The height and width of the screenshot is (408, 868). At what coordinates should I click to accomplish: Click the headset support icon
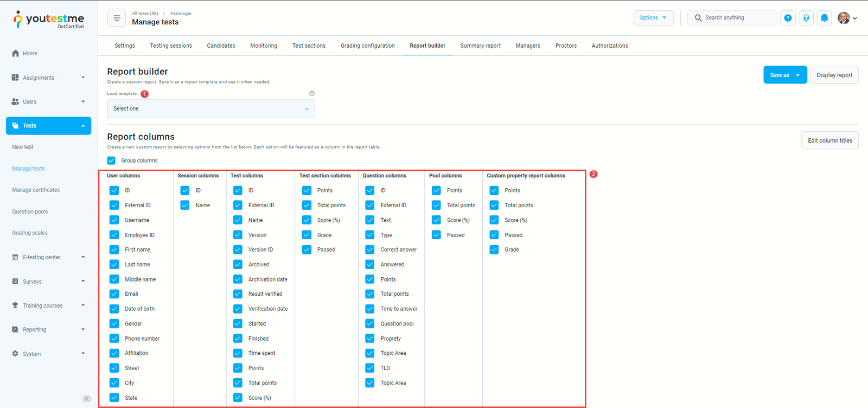[806, 18]
